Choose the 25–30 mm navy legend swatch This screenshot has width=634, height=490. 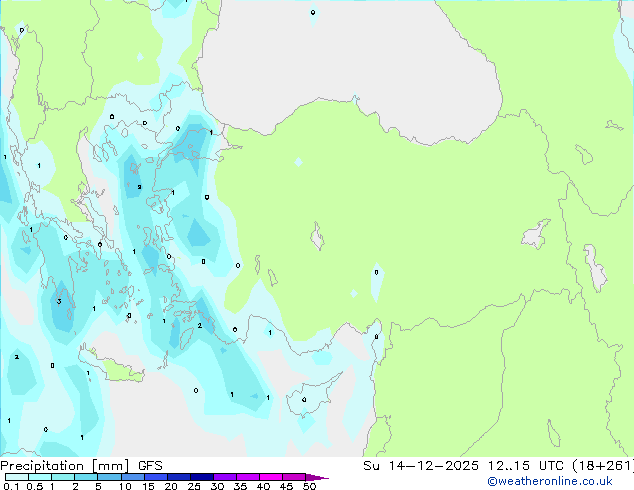pyautogui.click(x=201, y=477)
